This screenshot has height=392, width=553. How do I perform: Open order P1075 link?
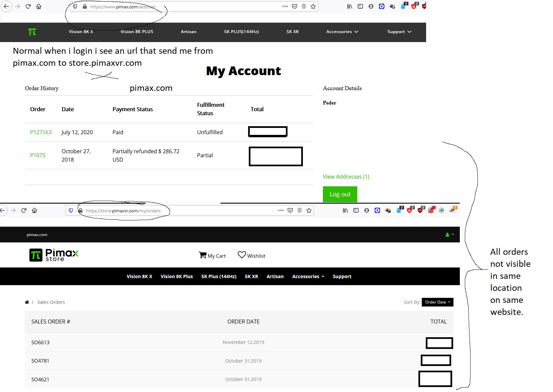click(x=38, y=155)
